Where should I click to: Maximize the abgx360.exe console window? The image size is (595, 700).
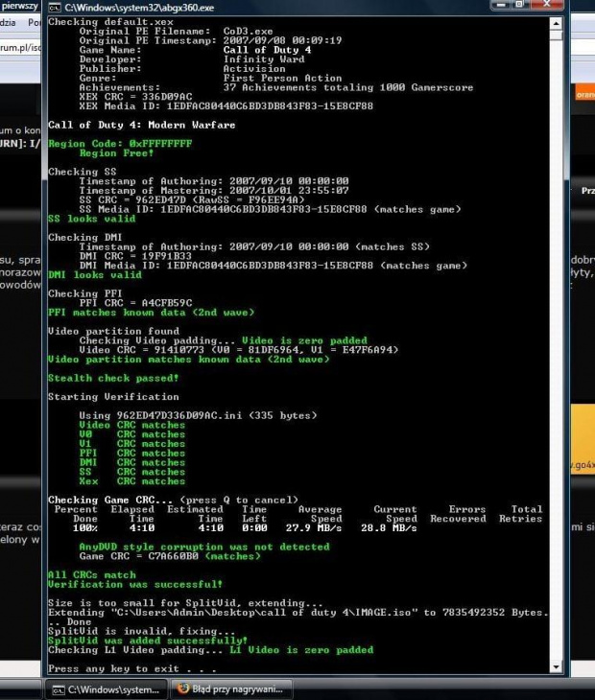pos(519,5)
